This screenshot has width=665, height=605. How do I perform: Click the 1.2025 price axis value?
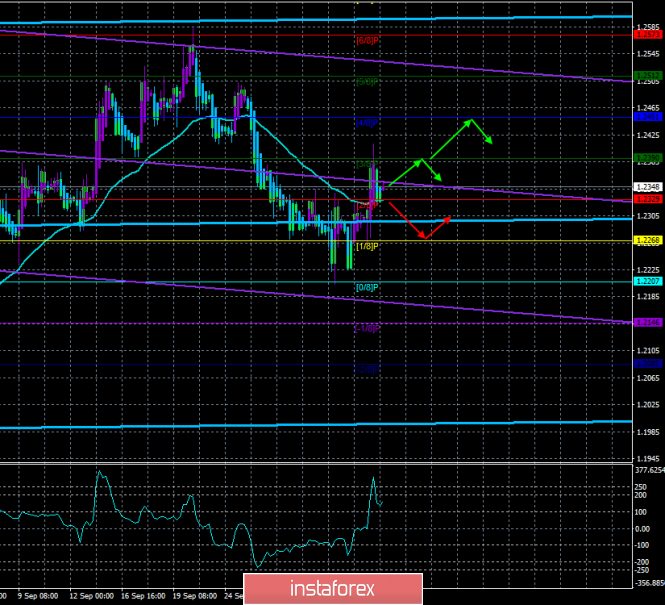[x=649, y=405]
